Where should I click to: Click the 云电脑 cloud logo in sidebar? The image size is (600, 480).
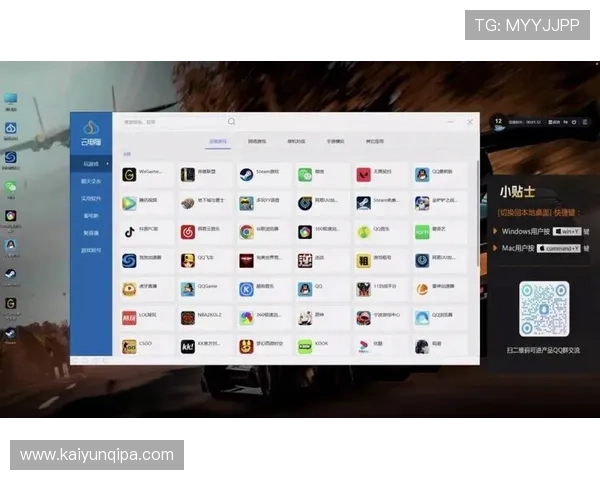pos(91,133)
